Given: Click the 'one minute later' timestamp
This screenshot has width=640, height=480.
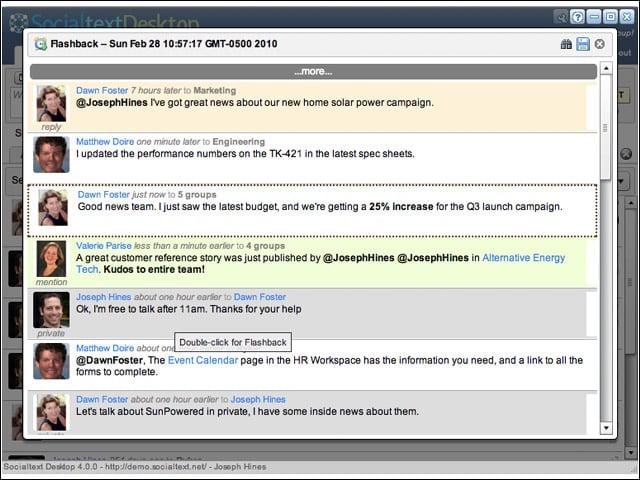Looking at the screenshot, I should click(168, 142).
